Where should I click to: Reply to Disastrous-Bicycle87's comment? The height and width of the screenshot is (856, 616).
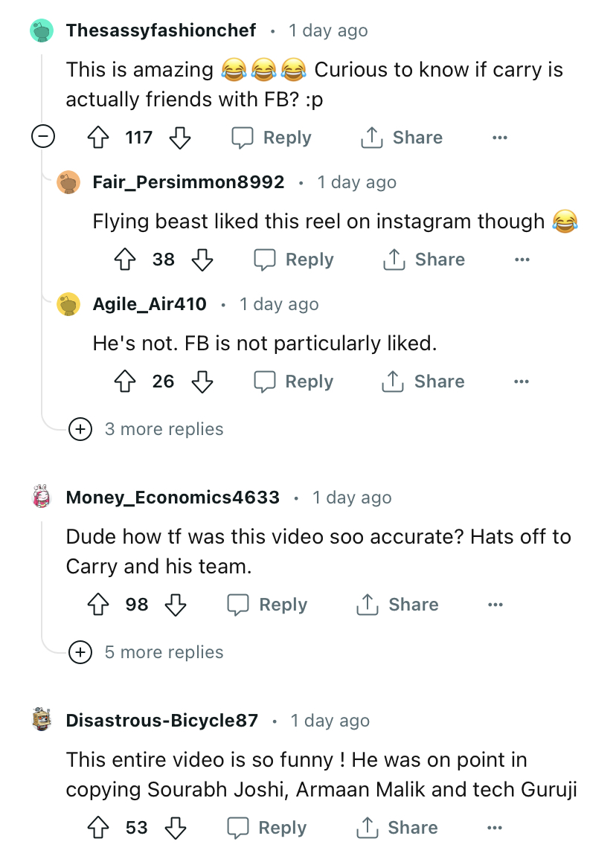coord(267,828)
